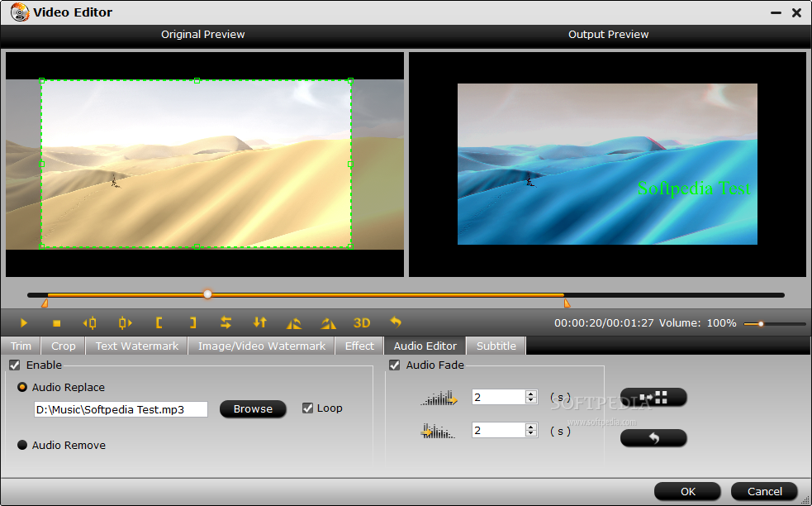
Task: Click the 00:00:20/00:01:27 time readout
Action: 604,323
